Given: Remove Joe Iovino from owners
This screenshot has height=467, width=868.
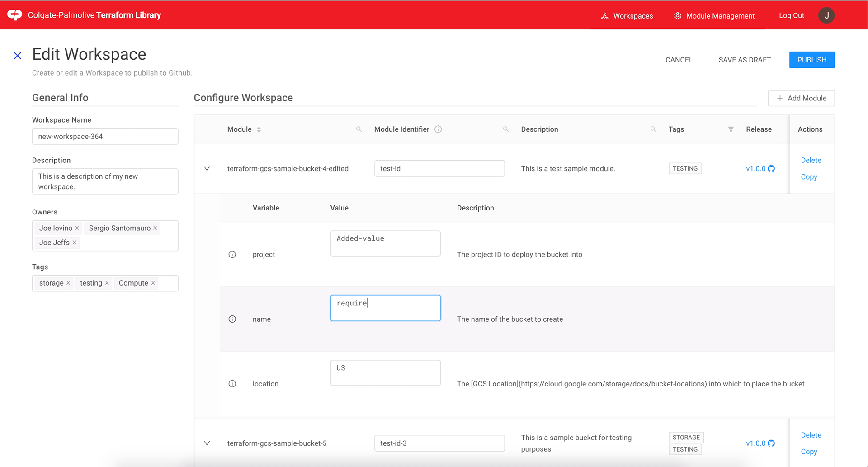Looking at the screenshot, I should (77, 228).
